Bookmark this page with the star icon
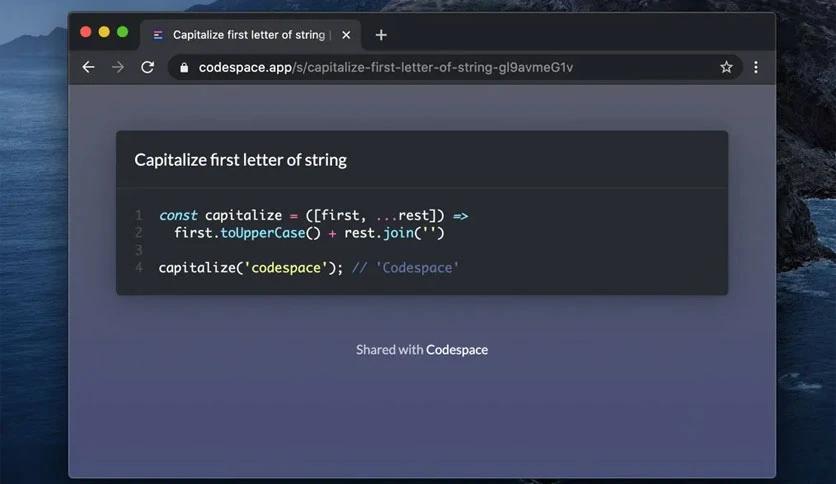 [x=726, y=67]
